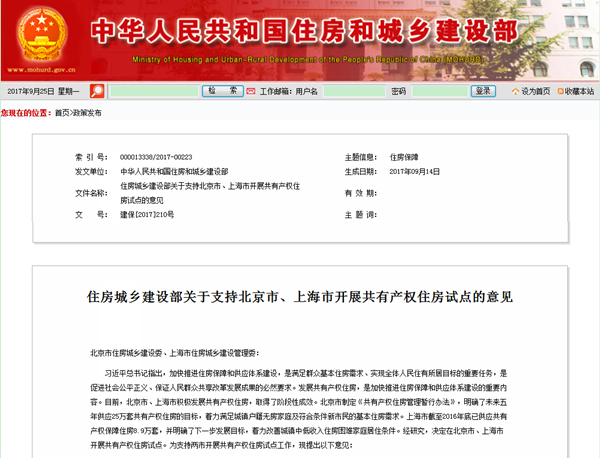Focus the 用户名 username field
The height and width of the screenshot is (458, 600).
pyautogui.click(x=354, y=91)
